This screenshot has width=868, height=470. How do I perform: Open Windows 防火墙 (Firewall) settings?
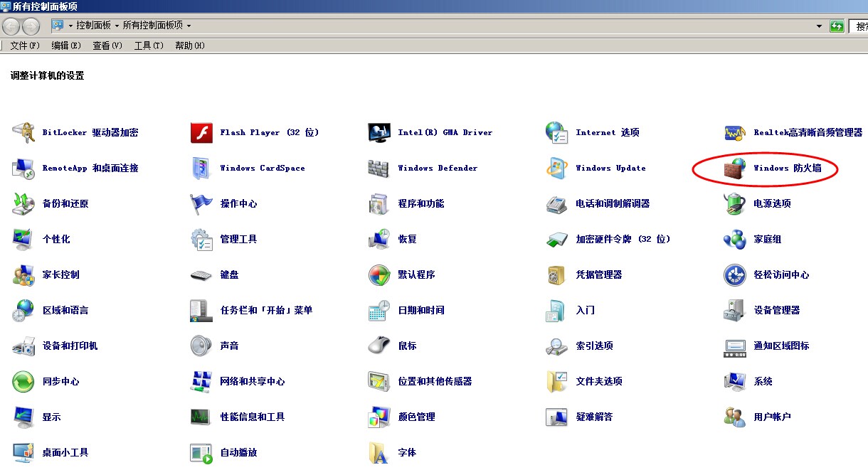tap(787, 169)
